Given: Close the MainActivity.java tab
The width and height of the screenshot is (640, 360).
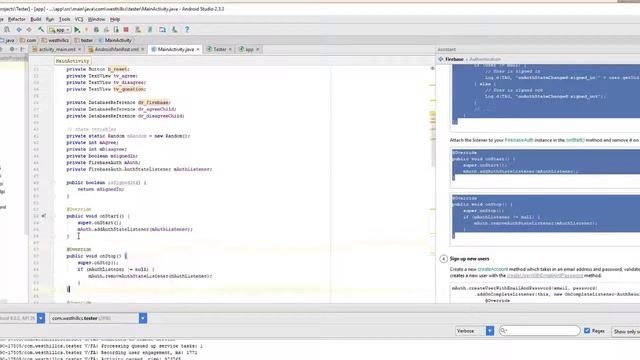Looking at the screenshot, I should [x=198, y=49].
